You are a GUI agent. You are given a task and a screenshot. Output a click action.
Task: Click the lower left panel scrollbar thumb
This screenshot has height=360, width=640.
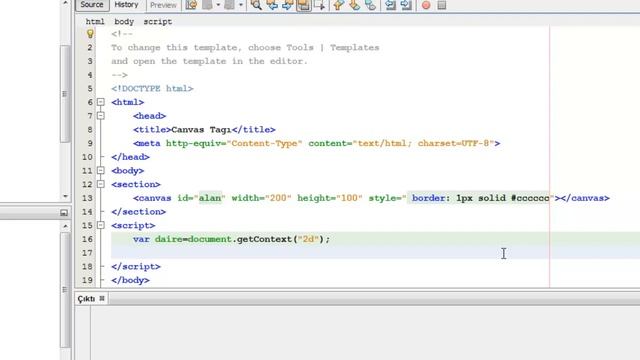point(65,290)
